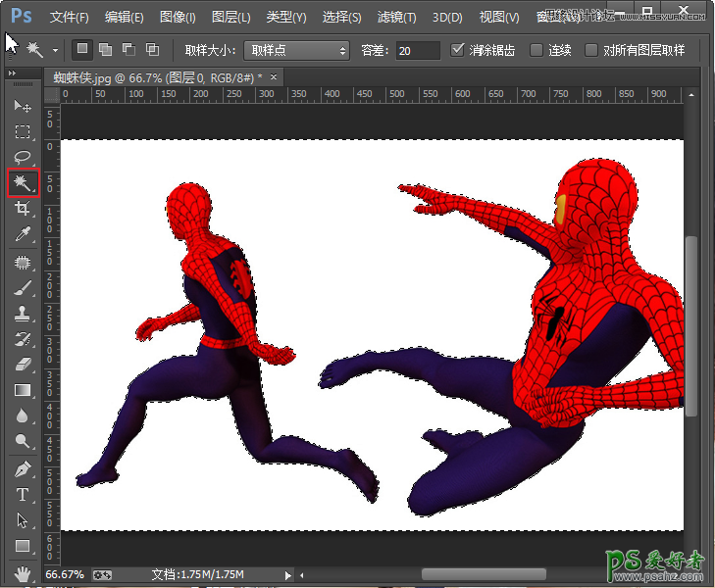Select the Rectangular Marquee tool
Image resolution: width=715 pixels, height=588 pixels.
pyautogui.click(x=23, y=131)
